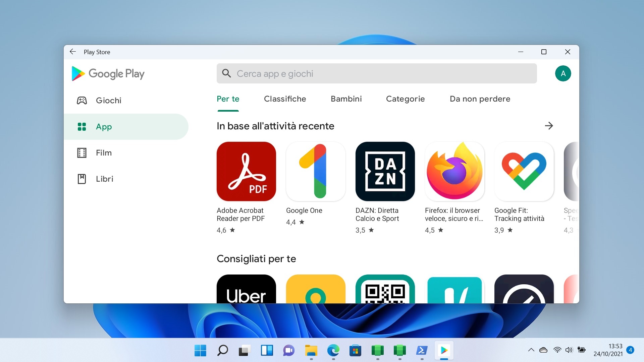The height and width of the screenshot is (362, 644).
Task: Select the Classifiche tab
Action: click(285, 99)
